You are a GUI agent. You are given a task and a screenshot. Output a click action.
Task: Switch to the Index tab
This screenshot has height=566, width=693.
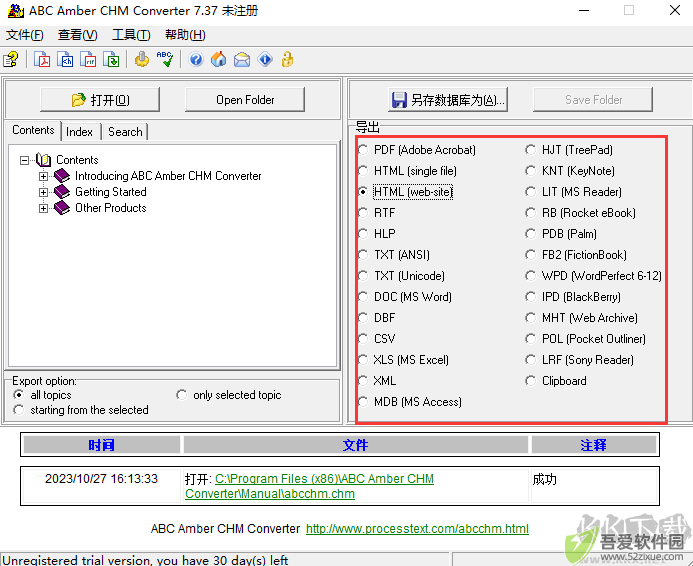[80, 132]
